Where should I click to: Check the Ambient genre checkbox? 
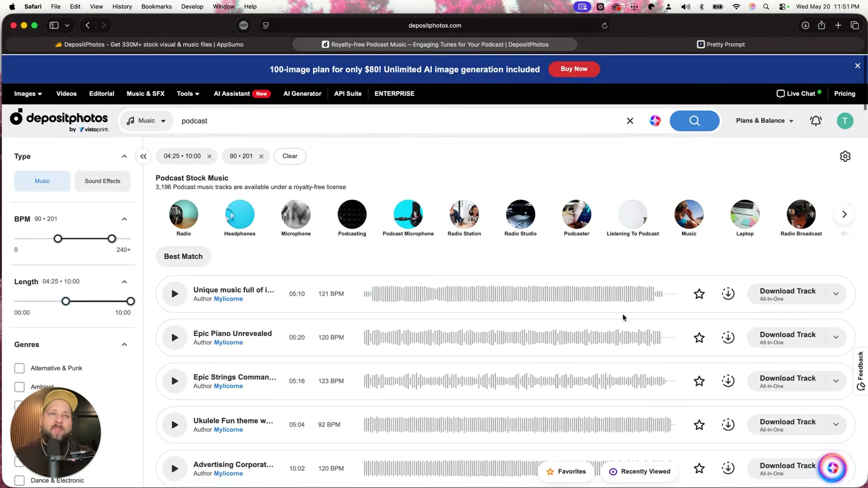tap(19, 387)
